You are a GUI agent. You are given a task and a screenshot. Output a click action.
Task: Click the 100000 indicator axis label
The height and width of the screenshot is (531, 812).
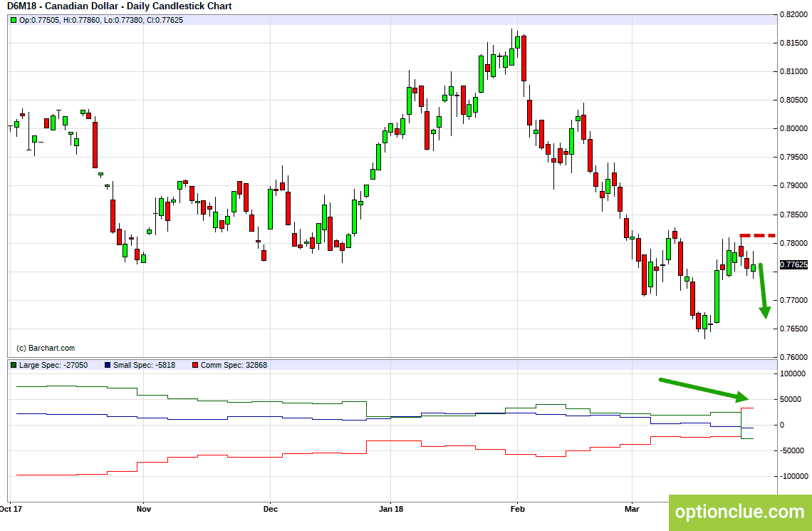pos(792,373)
